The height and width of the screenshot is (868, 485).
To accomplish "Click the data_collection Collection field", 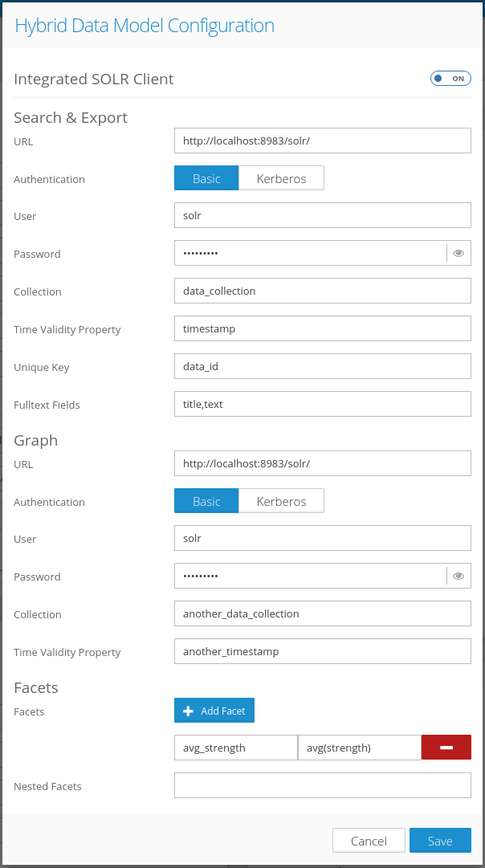I will (x=322, y=291).
